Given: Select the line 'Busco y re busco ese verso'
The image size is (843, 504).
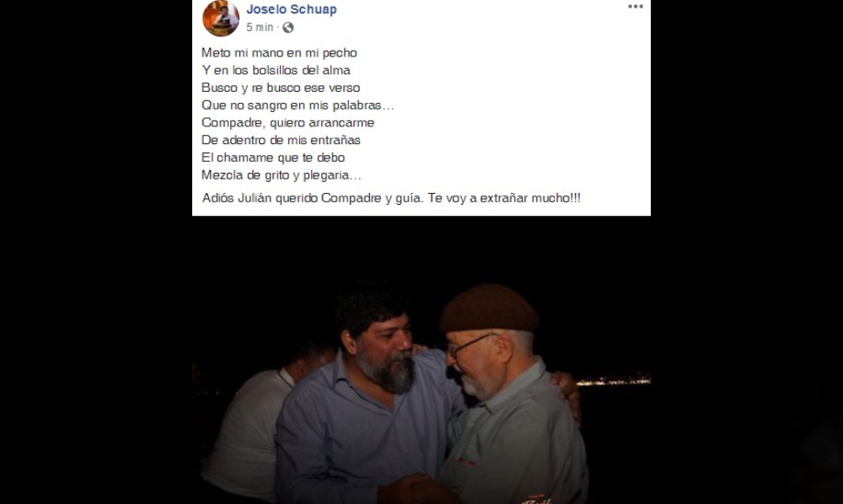Looking at the screenshot, I should point(281,88).
